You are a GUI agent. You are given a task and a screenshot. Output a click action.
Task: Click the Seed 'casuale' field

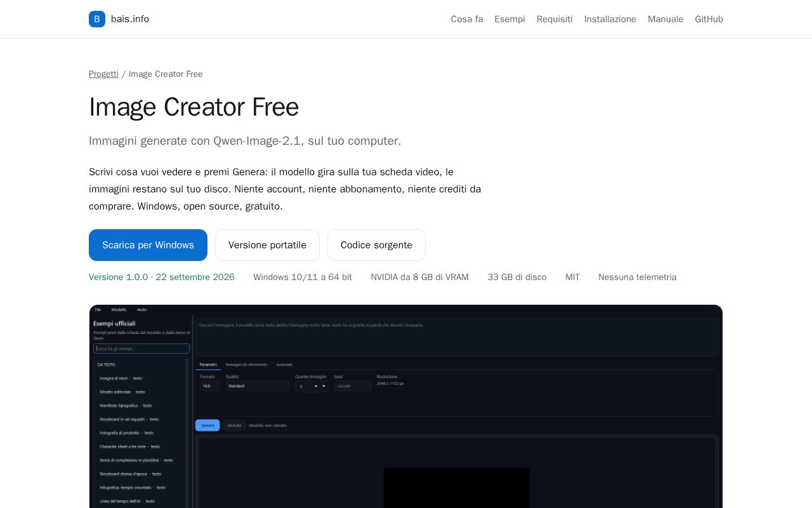click(352, 385)
